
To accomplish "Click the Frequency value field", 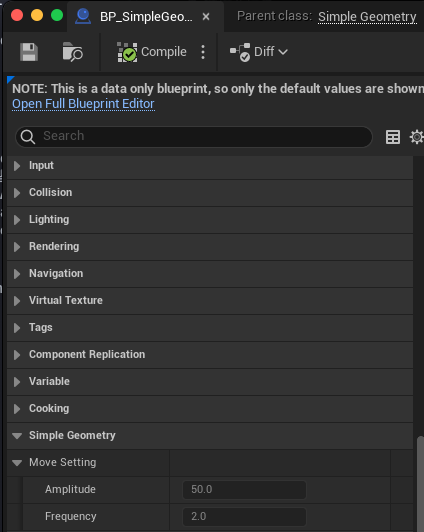I will pyautogui.click(x=244, y=516).
